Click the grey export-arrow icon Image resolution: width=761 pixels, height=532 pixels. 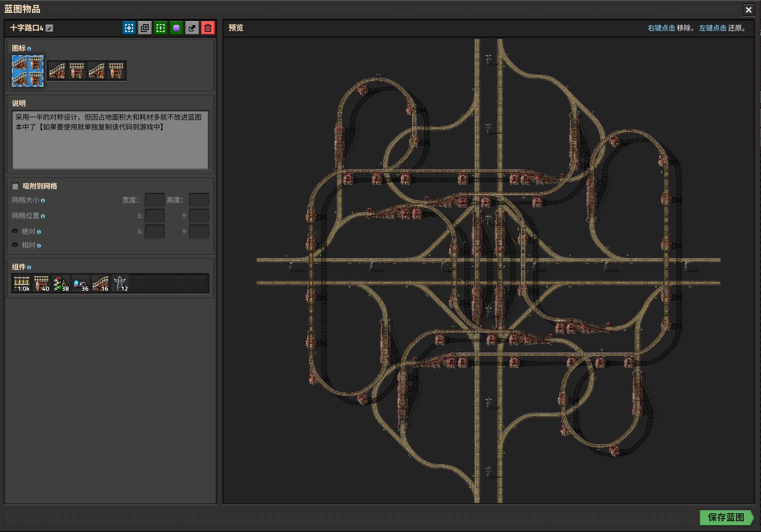[192, 28]
